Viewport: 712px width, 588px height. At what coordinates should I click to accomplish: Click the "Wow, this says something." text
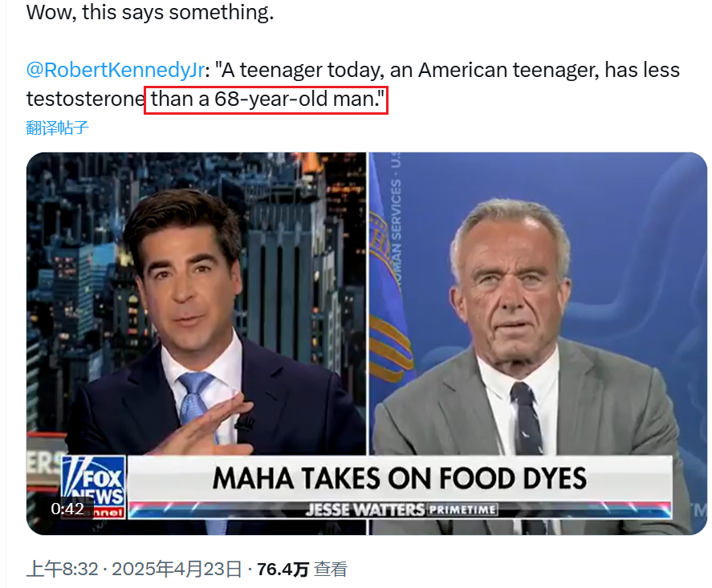(150, 14)
